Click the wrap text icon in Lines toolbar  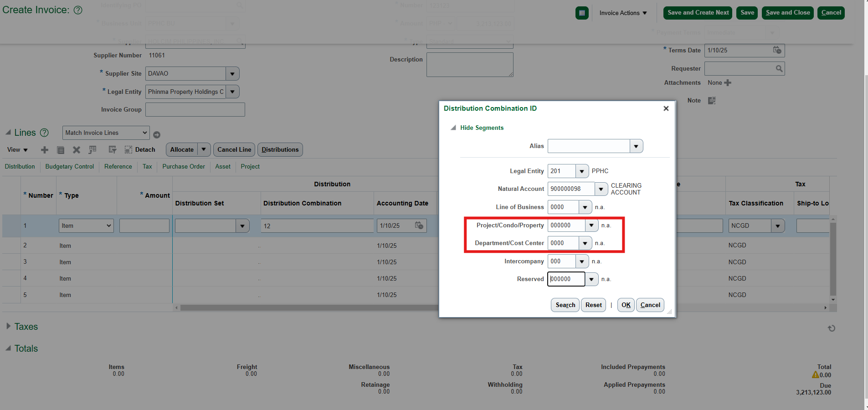click(113, 150)
